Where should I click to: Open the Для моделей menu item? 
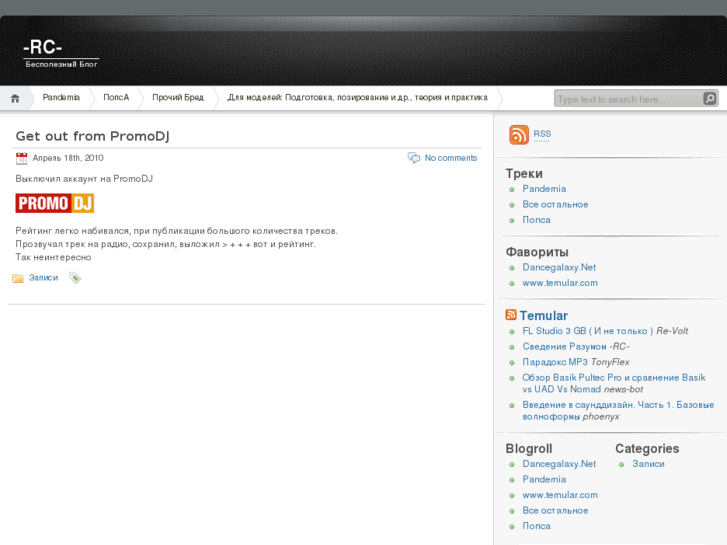click(357, 97)
